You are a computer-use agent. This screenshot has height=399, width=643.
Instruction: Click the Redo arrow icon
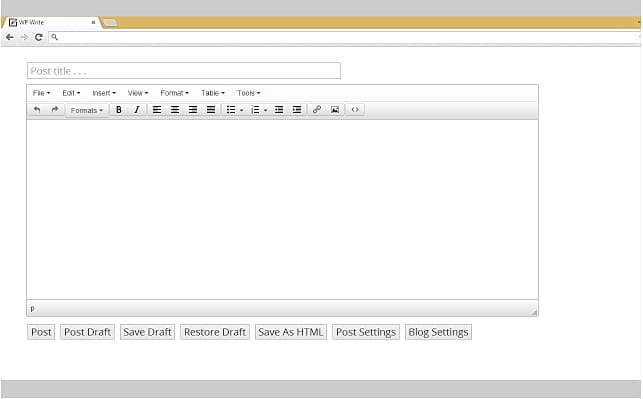coord(55,110)
